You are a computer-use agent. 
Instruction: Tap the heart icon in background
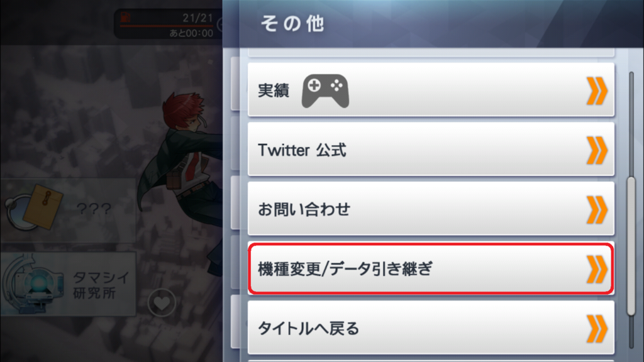click(162, 303)
